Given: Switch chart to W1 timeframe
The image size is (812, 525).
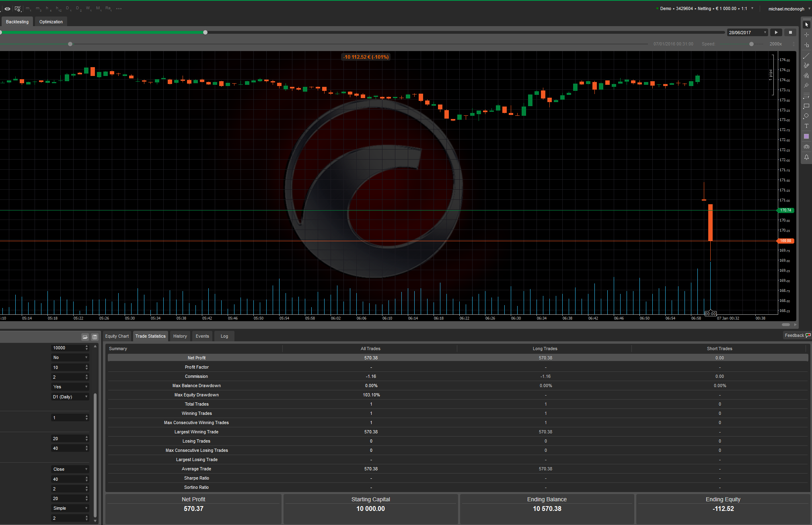Looking at the screenshot, I should [x=88, y=8].
